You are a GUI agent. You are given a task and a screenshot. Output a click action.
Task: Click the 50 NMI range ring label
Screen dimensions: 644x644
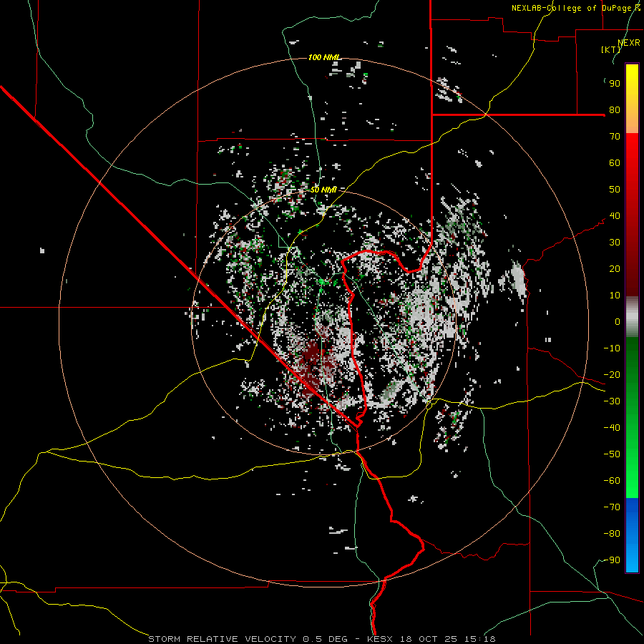point(323,190)
